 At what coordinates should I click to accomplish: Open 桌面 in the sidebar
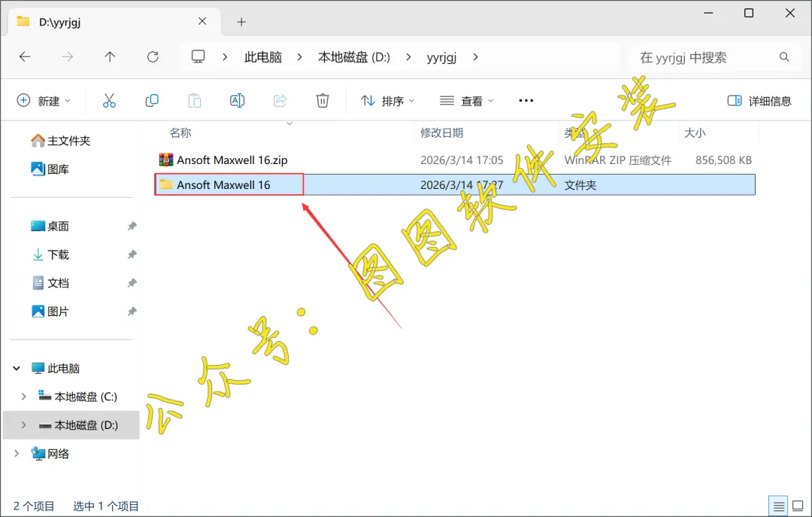click(x=50, y=226)
